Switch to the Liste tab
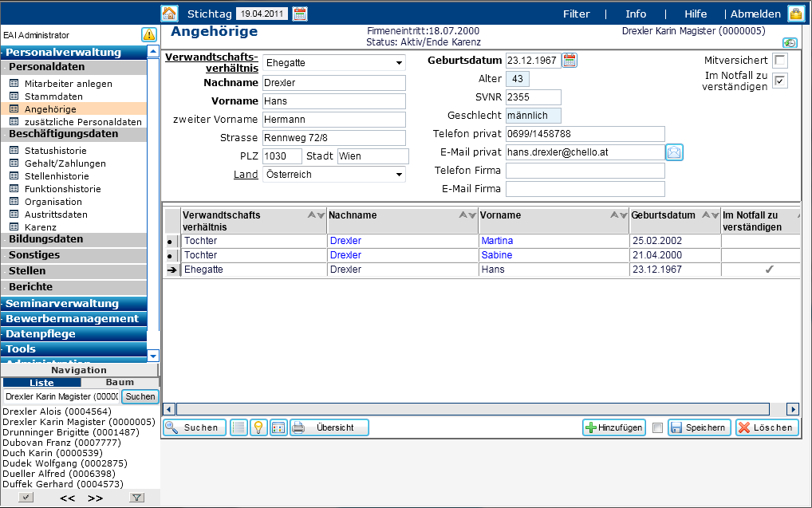The width and height of the screenshot is (812, 508). tap(41, 382)
